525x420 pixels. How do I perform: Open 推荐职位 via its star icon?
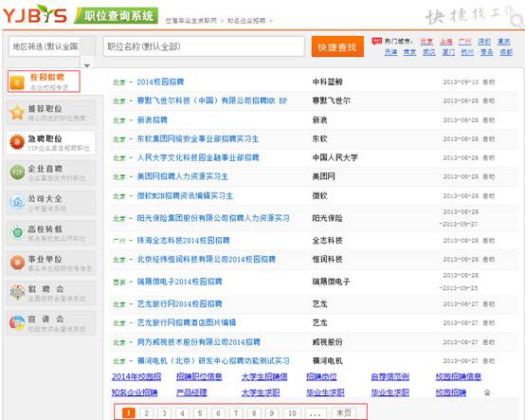(17, 113)
